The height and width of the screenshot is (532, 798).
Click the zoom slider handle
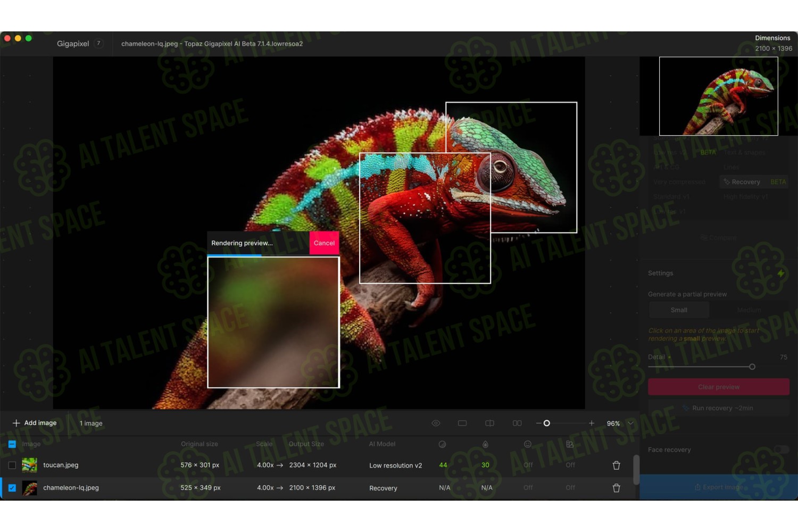[x=546, y=423]
